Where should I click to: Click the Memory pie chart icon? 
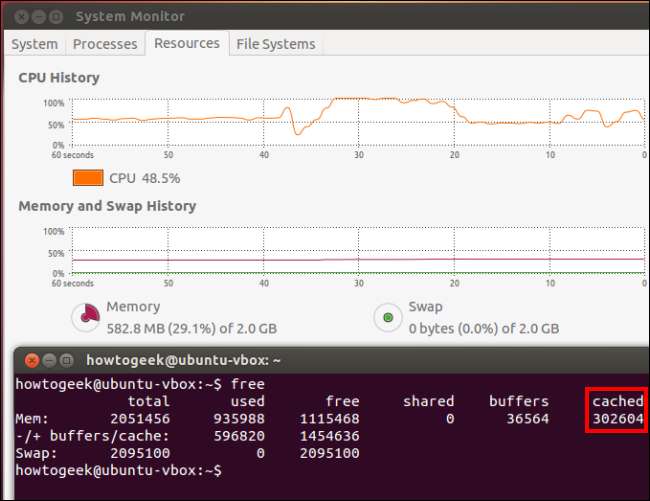click(x=87, y=318)
